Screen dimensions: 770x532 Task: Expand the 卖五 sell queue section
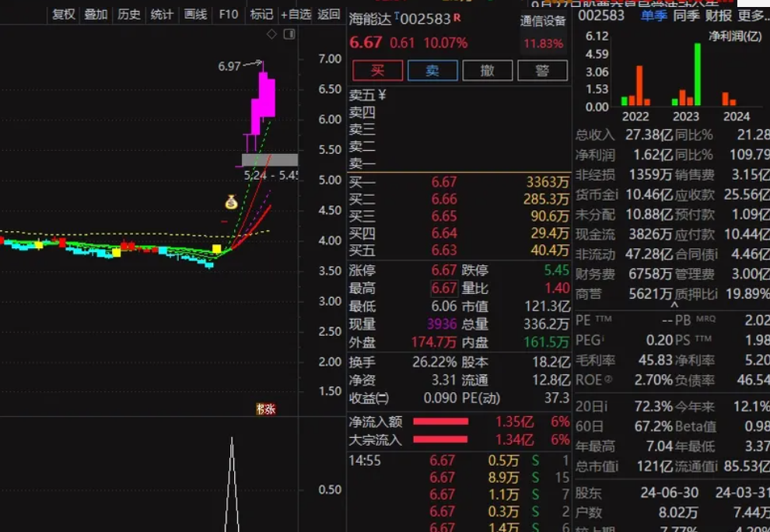(362, 93)
